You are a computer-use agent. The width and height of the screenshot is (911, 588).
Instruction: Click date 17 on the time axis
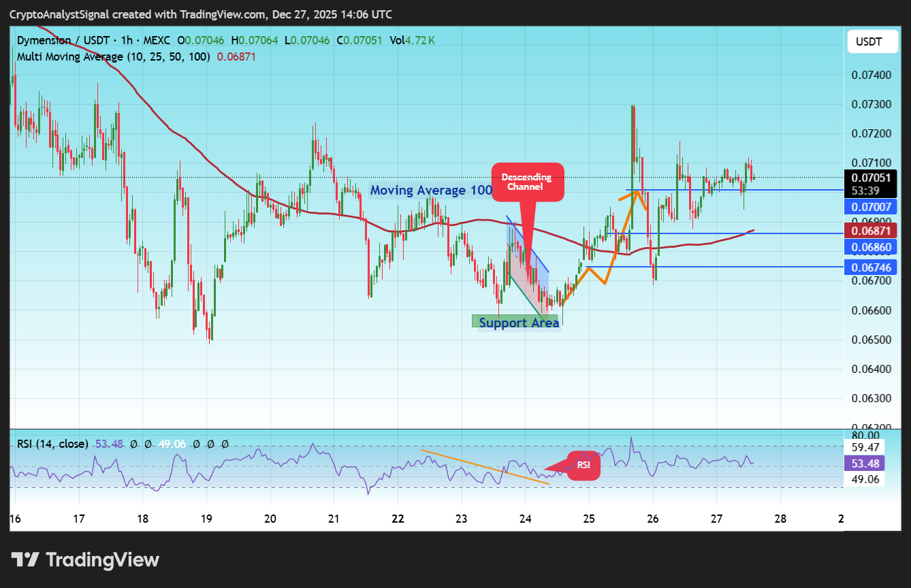[79, 519]
